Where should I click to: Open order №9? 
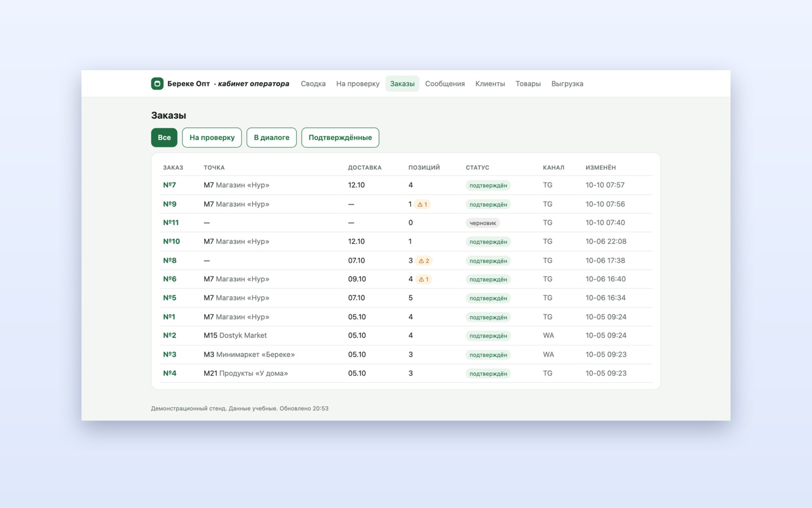(x=170, y=204)
